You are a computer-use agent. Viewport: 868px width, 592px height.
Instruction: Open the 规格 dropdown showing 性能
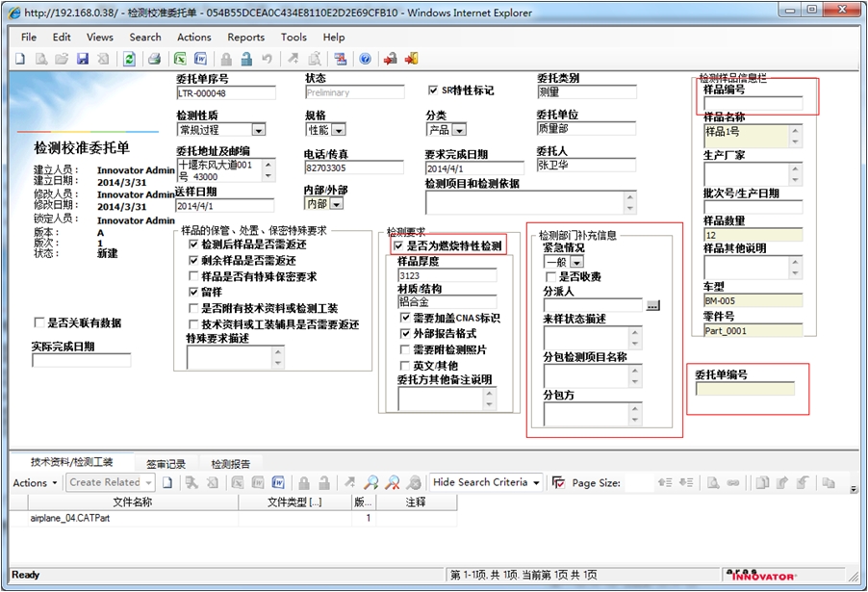coord(339,130)
